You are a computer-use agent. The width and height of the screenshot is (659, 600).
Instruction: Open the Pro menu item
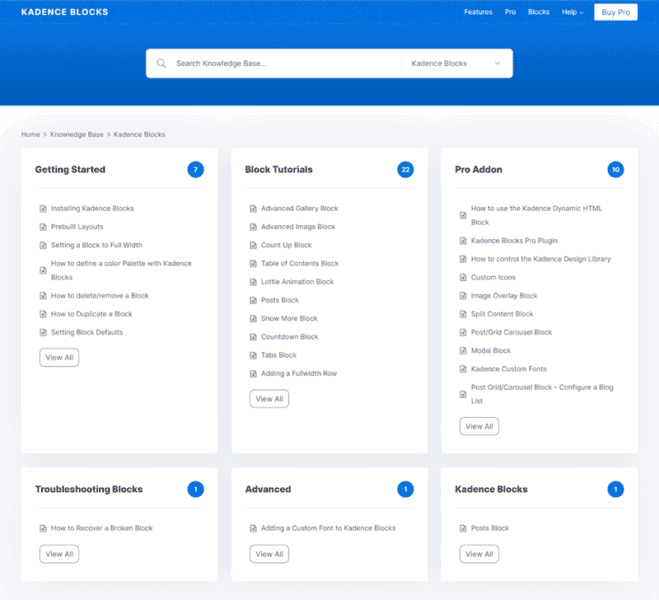[510, 12]
